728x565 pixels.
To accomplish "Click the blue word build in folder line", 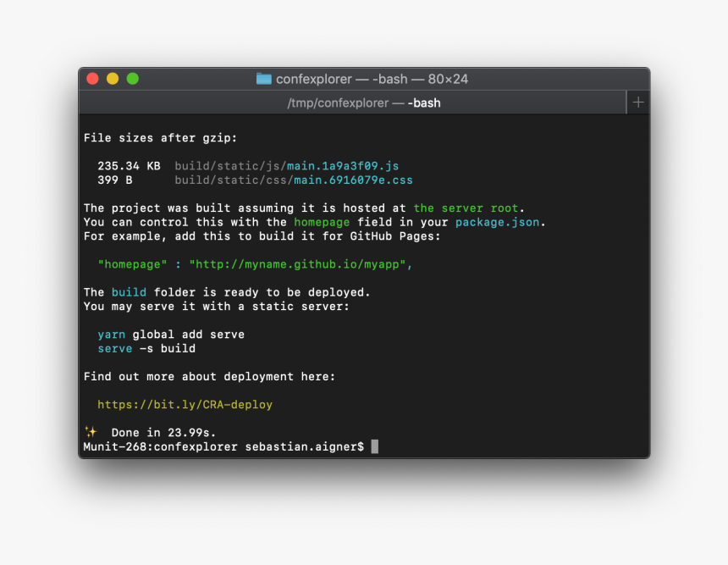I will (129, 292).
